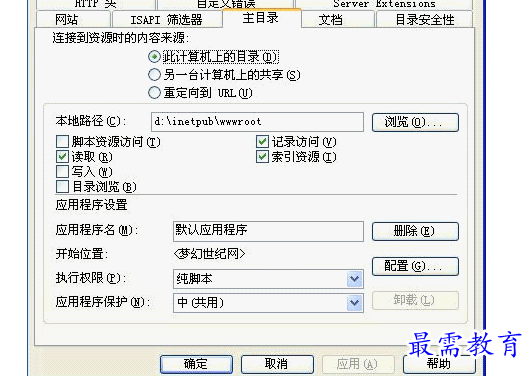530x376 pixels.
Task: Enable 脚本资源访问 checkbox
Action: pyautogui.click(x=62, y=142)
